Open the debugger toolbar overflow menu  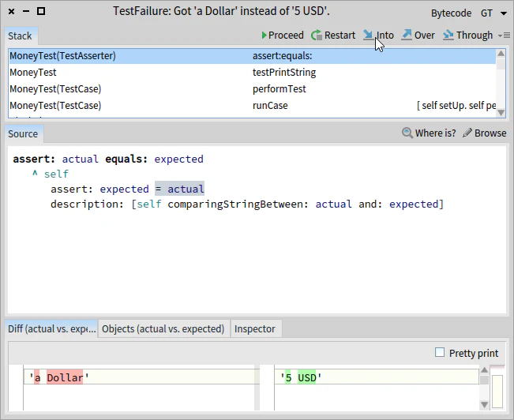click(x=504, y=35)
